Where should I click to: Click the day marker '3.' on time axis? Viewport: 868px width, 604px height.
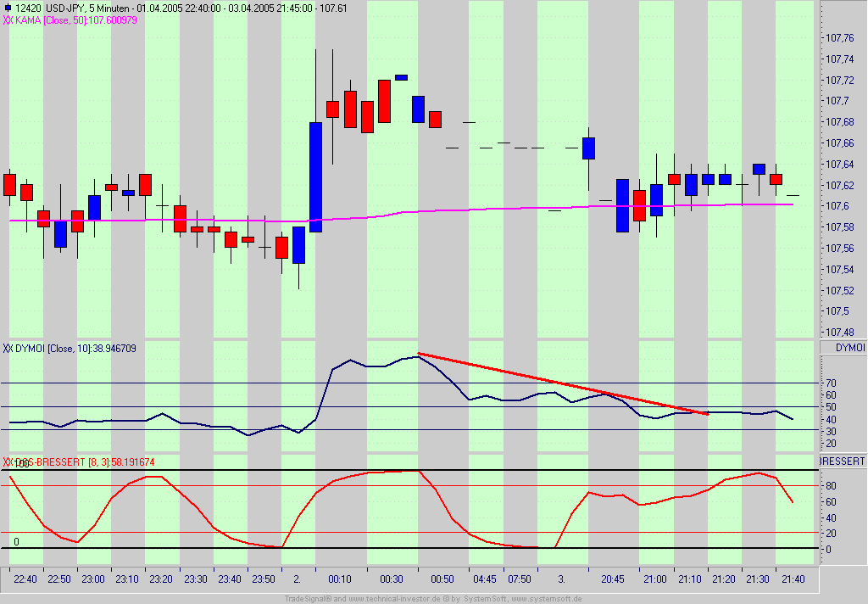(x=561, y=579)
